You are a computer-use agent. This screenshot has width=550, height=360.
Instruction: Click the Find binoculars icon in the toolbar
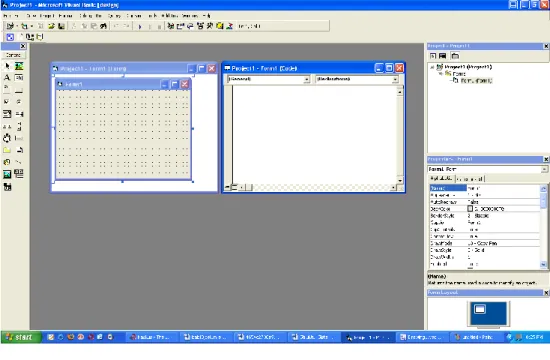[103, 26]
